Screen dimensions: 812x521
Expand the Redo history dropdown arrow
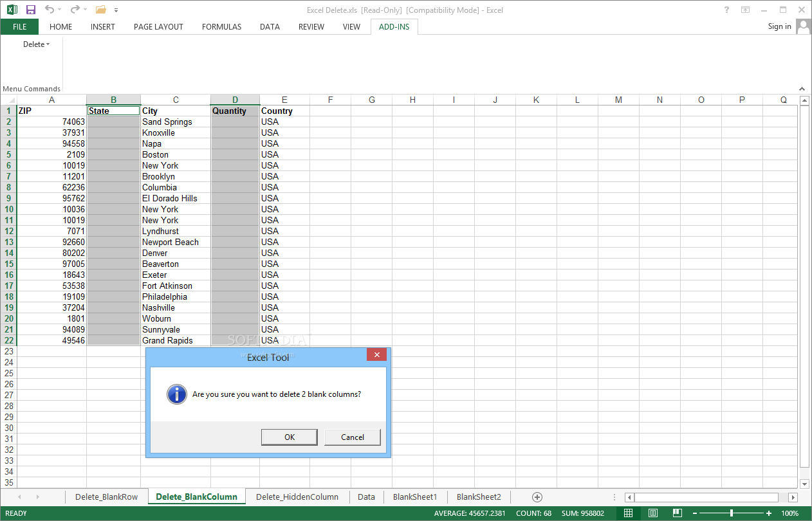click(x=86, y=10)
